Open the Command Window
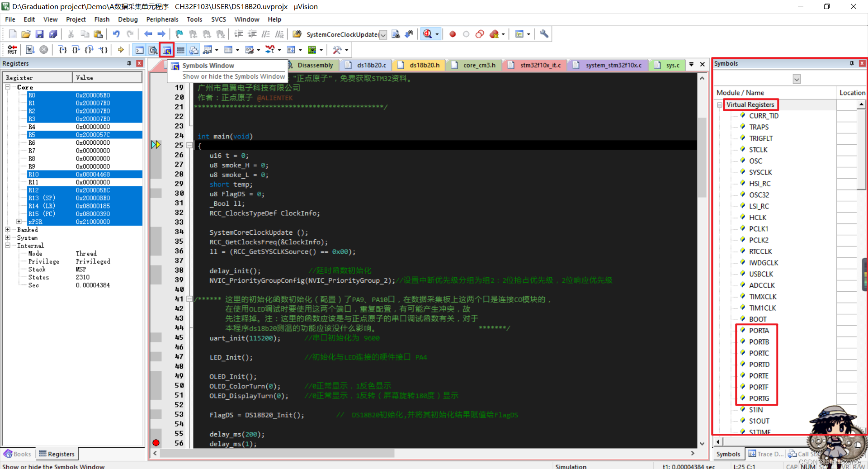Image resolution: width=868 pixels, height=469 pixels. [x=139, y=50]
